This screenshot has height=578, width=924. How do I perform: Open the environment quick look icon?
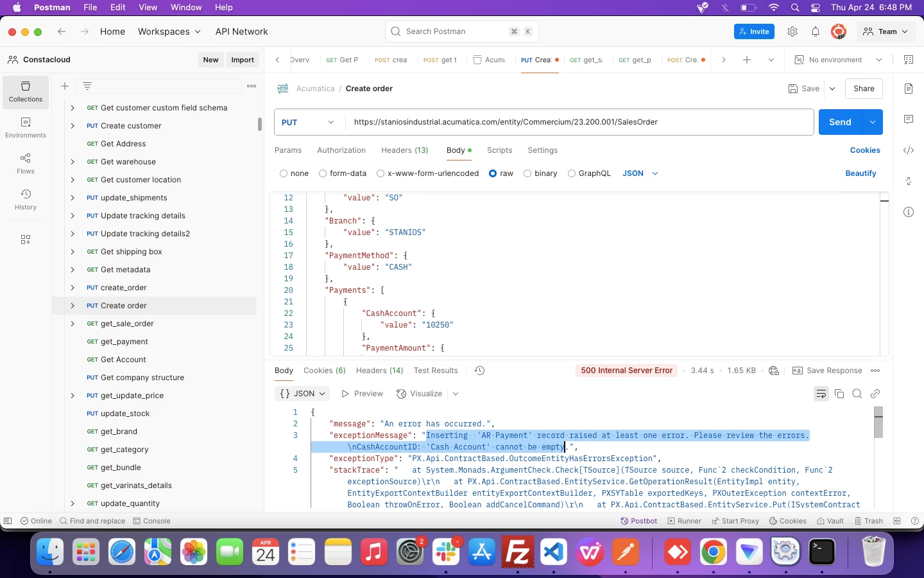click(x=909, y=60)
